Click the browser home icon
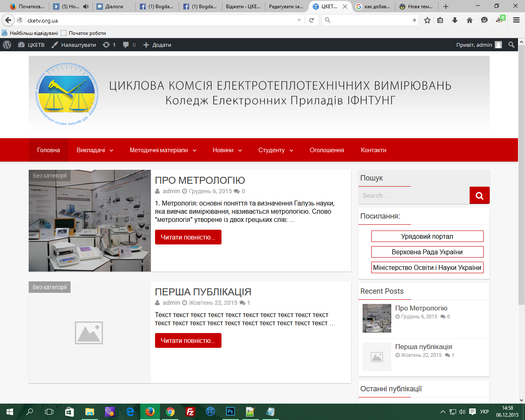 470,20
